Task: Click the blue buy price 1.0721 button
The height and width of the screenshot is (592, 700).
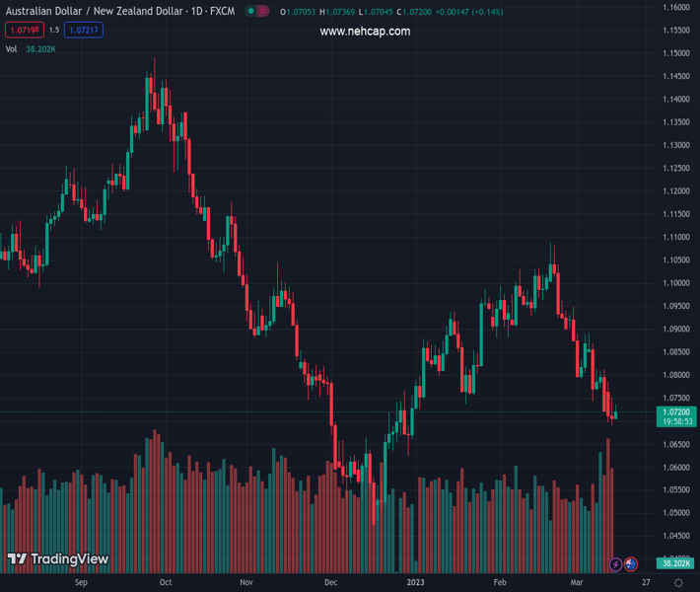Action: (x=85, y=31)
